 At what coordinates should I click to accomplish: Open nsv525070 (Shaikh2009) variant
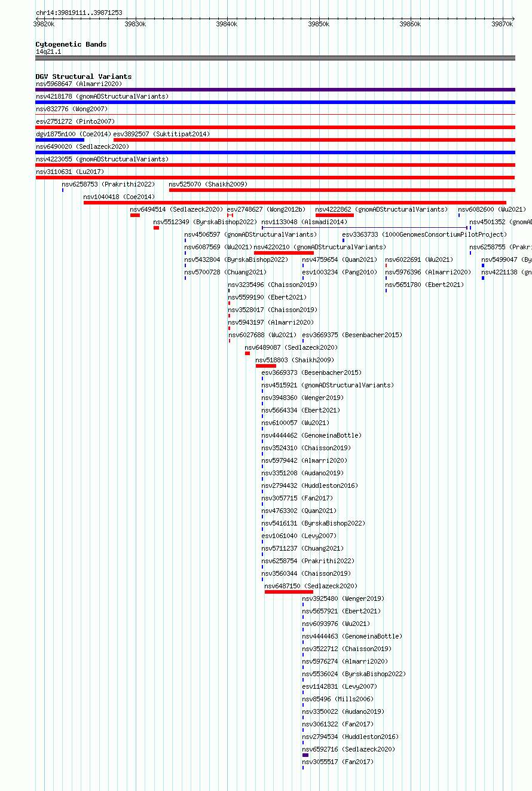[208, 184]
